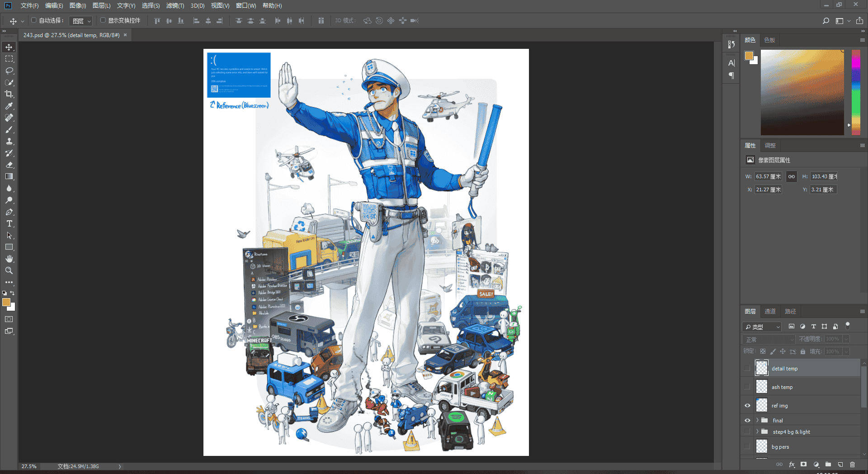This screenshot has width=868, height=474.
Task: Hide the final layer group
Action: [747, 421]
